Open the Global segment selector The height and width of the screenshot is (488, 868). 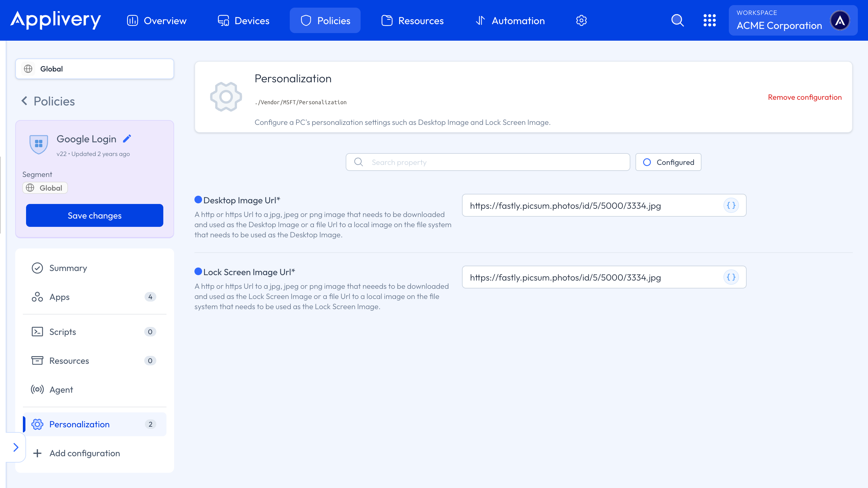click(x=94, y=69)
